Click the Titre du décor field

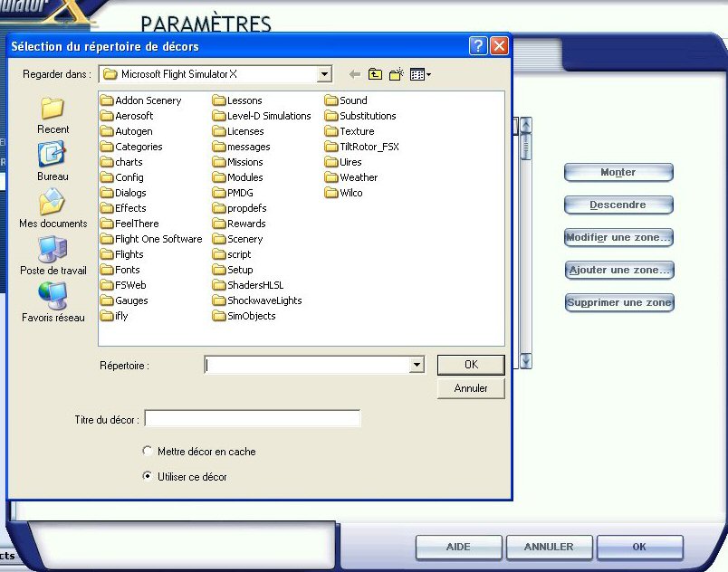253,419
